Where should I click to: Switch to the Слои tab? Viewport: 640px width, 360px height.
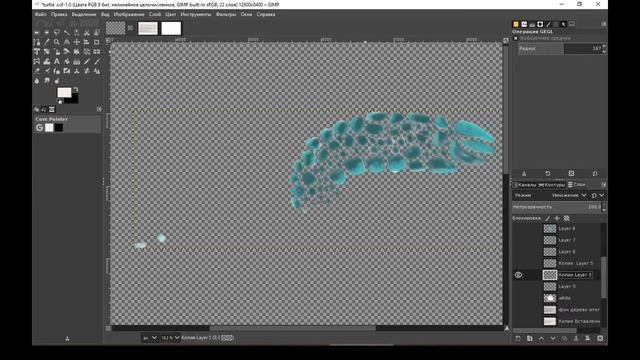click(x=577, y=184)
